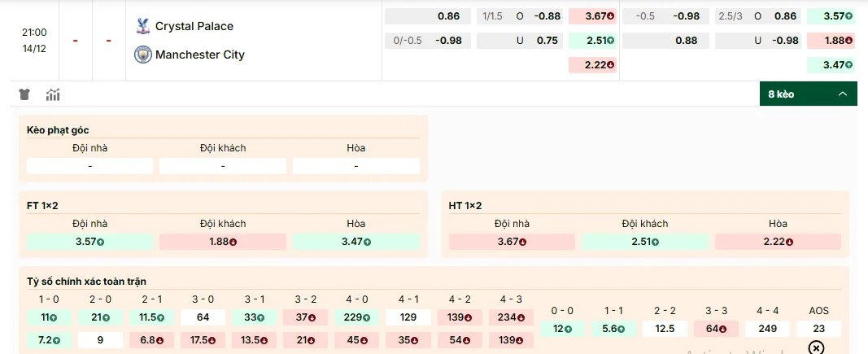Pick HT 1×2 Hòa odds 2.22
Viewport: 868px width, 354px height.
(778, 242)
